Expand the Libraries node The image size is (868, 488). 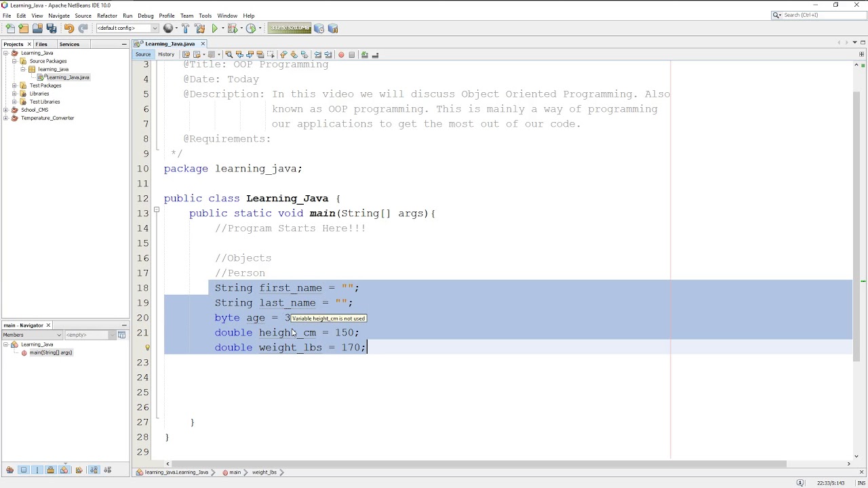pyautogui.click(x=14, y=94)
